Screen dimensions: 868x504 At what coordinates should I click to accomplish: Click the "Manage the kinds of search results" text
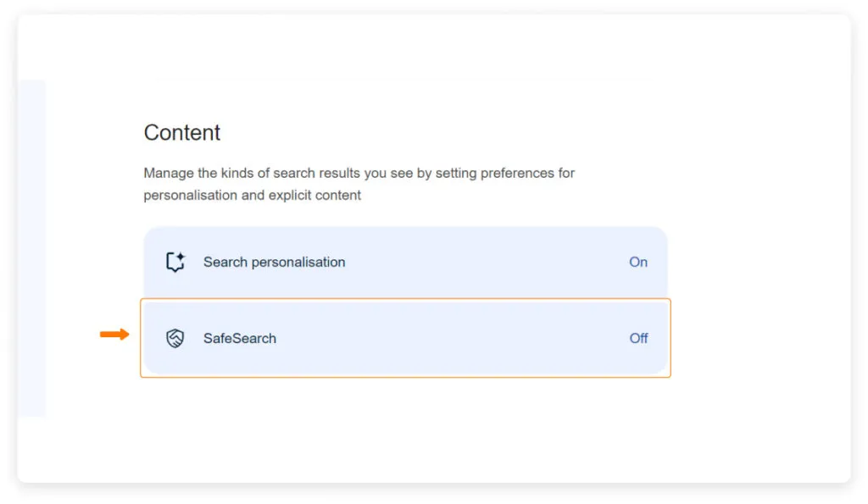(x=254, y=173)
